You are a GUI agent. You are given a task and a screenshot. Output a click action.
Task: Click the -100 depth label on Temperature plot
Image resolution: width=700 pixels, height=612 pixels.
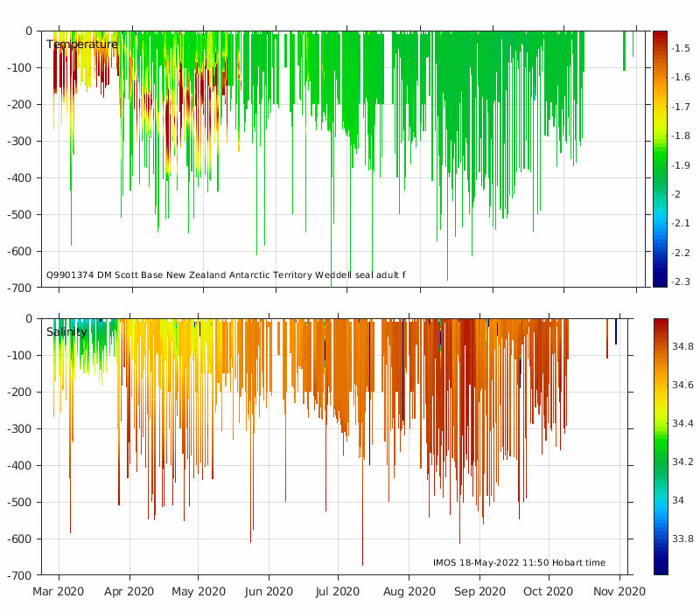20,68
